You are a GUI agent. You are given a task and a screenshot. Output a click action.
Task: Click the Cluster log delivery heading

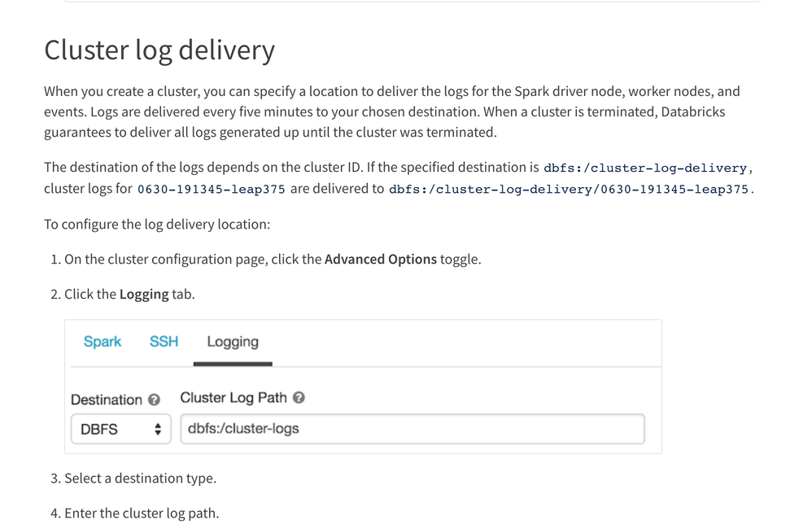pos(159,50)
